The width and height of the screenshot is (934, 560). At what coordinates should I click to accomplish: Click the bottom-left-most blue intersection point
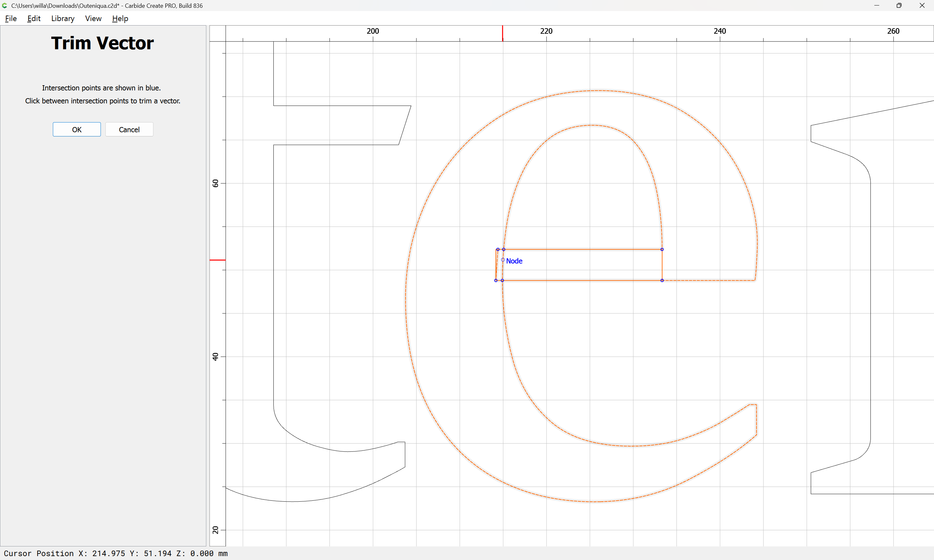pos(496,280)
